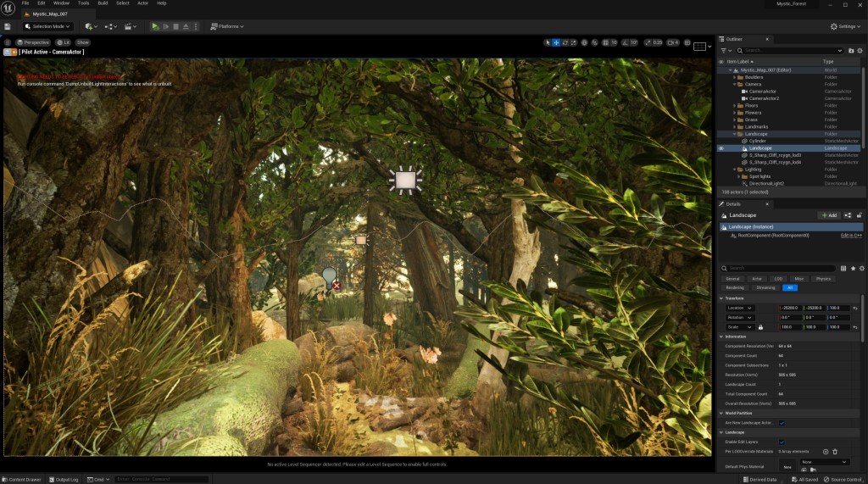Open the cinematics clapperboard toolbar menu
868x484 pixels.
pyautogui.click(x=131, y=26)
